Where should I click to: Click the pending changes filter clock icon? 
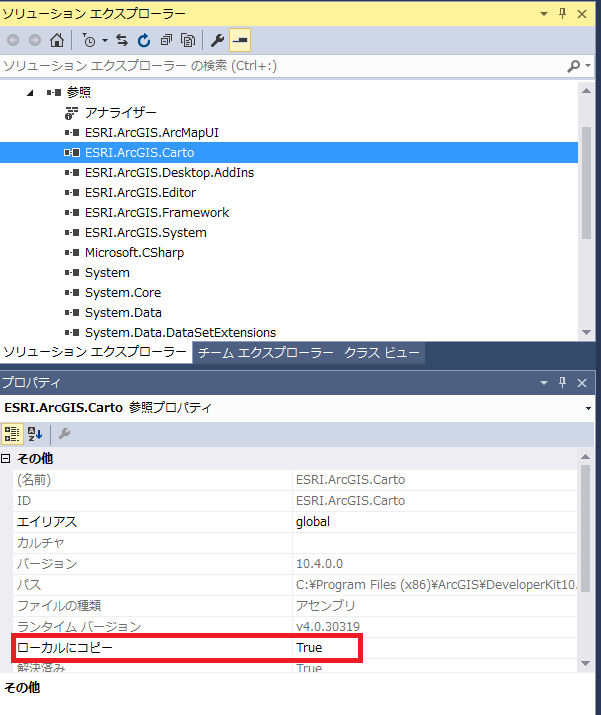point(89,41)
